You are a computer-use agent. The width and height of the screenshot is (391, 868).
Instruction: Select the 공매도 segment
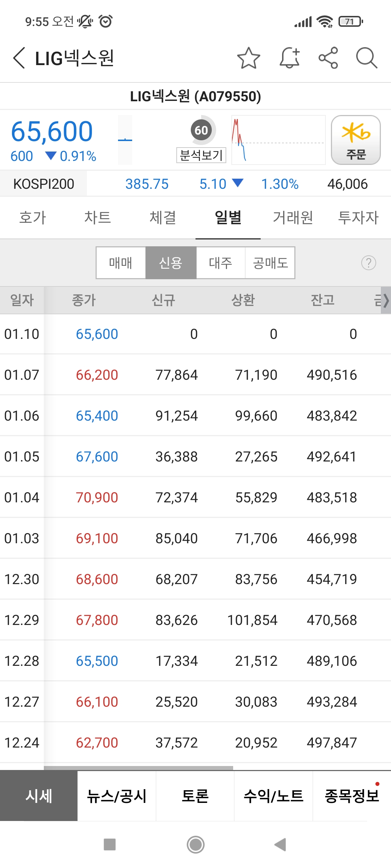pyautogui.click(x=270, y=263)
